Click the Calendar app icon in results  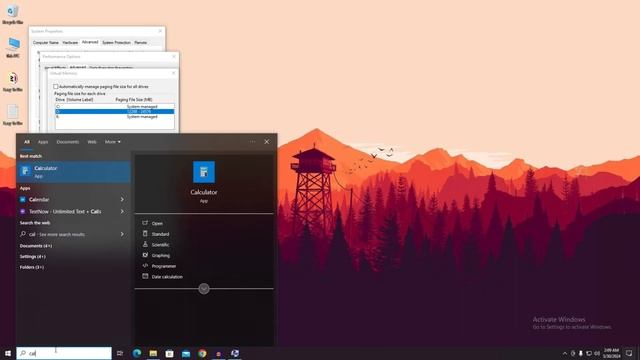(23, 199)
